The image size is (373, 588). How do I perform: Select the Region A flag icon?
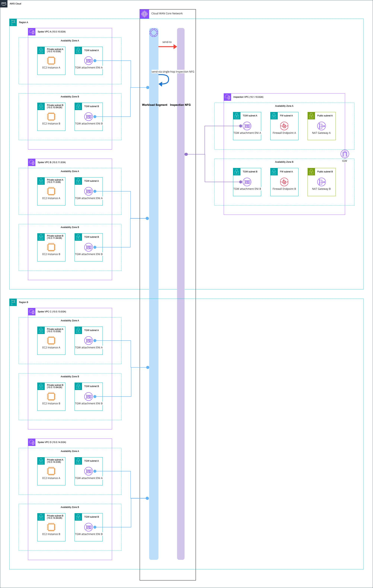pyautogui.click(x=13, y=22)
